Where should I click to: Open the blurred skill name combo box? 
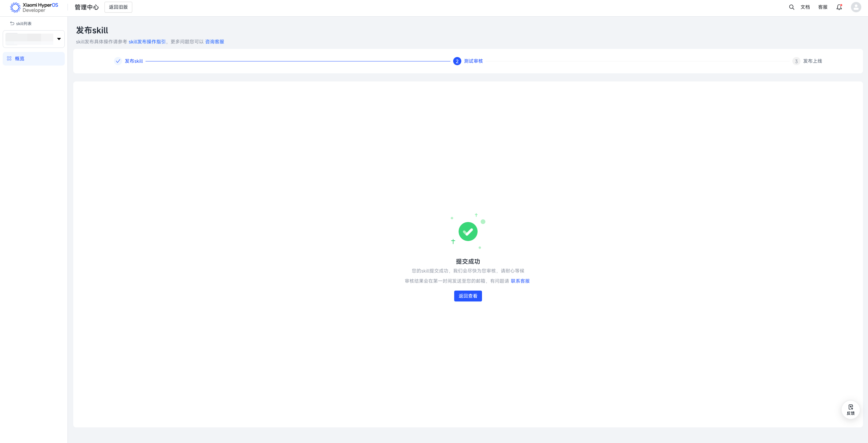(30, 39)
